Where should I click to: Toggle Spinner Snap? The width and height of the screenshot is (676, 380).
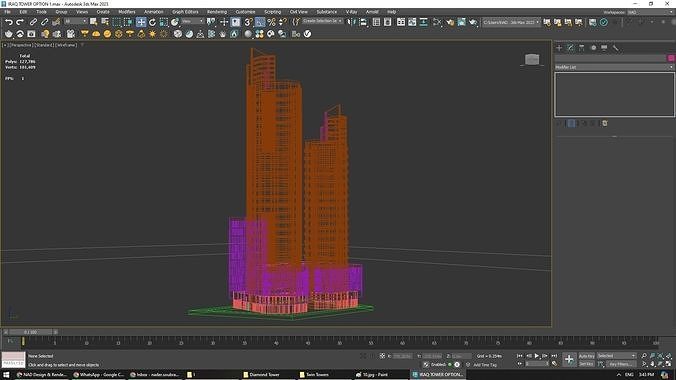282,22
